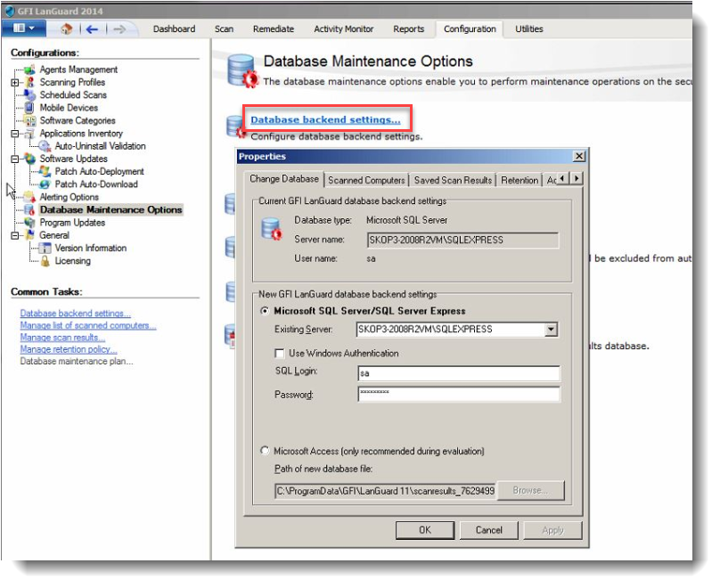Click the Licensing padlock icon

pyautogui.click(x=45, y=261)
